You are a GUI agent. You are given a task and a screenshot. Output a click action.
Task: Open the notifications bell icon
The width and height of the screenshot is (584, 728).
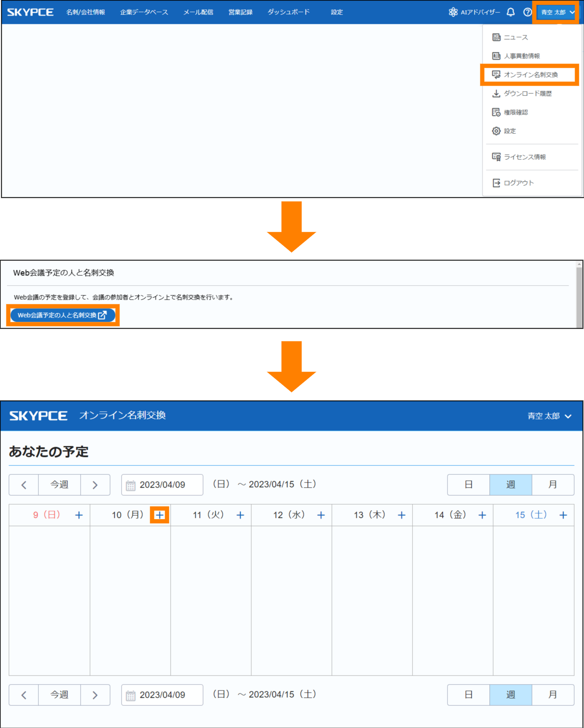(x=510, y=12)
